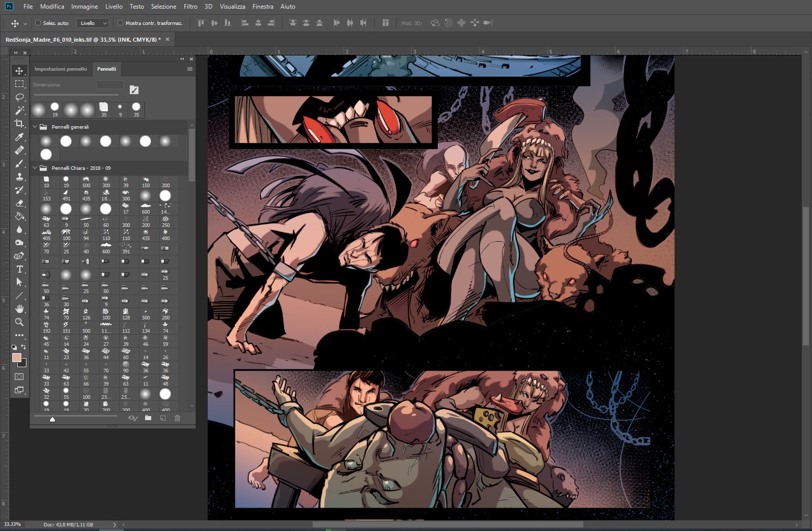
Task: Open the Finestra menu
Action: [263, 7]
